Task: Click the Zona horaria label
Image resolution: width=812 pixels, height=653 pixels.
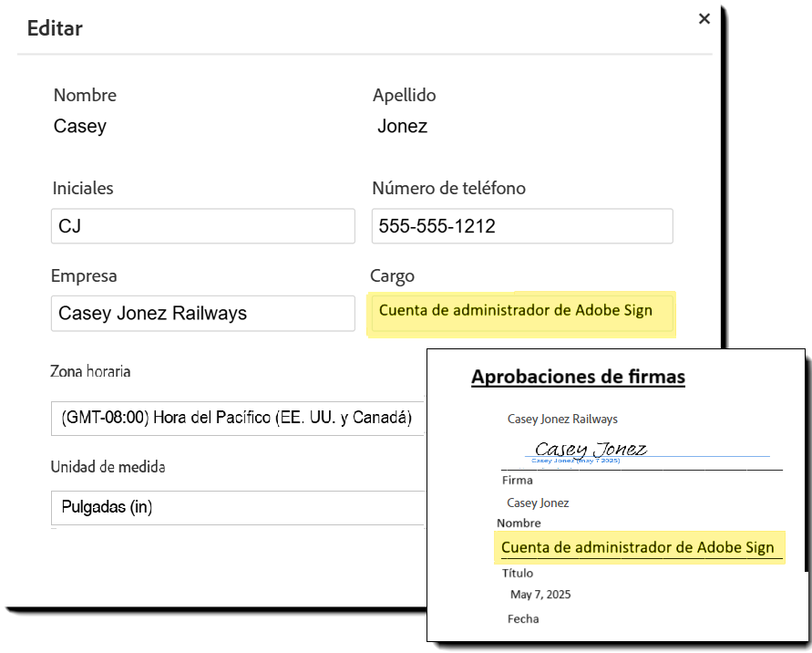Action: pos(90,371)
